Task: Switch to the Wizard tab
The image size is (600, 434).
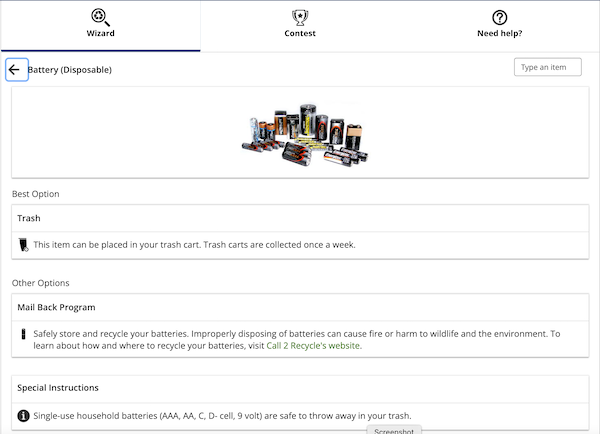Action: coord(100,25)
